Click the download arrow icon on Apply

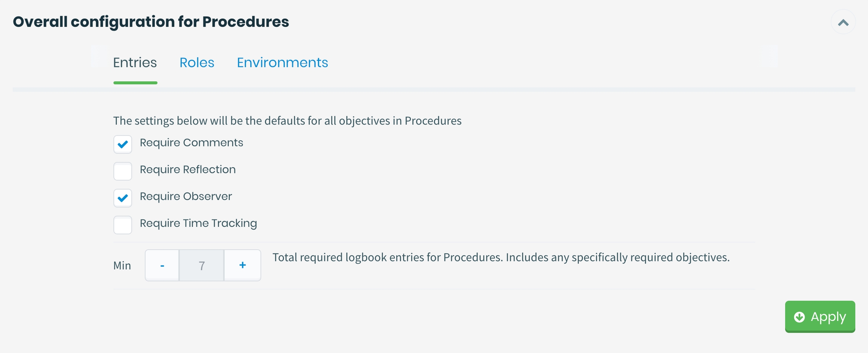click(x=799, y=317)
